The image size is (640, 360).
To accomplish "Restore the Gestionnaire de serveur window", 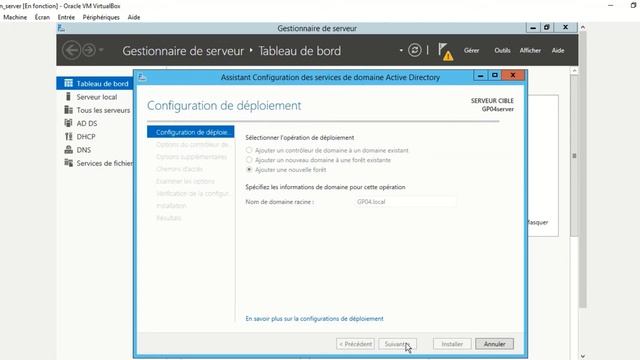I will pyautogui.click(x=547, y=28).
